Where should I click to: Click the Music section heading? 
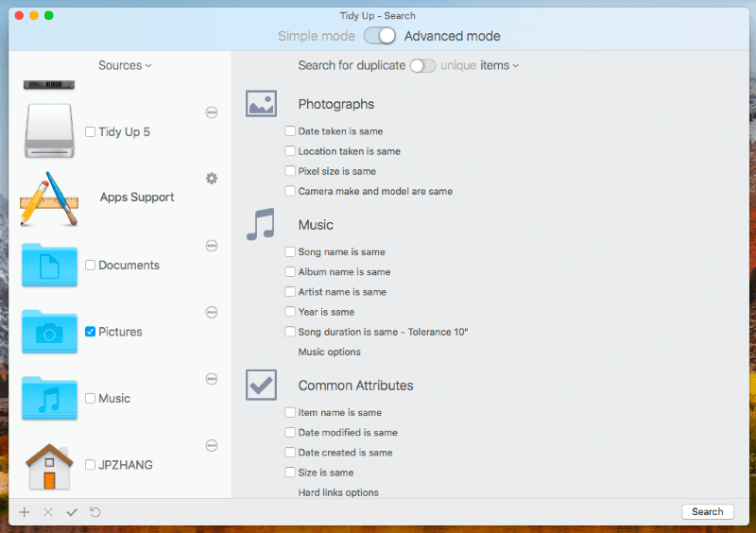316,225
